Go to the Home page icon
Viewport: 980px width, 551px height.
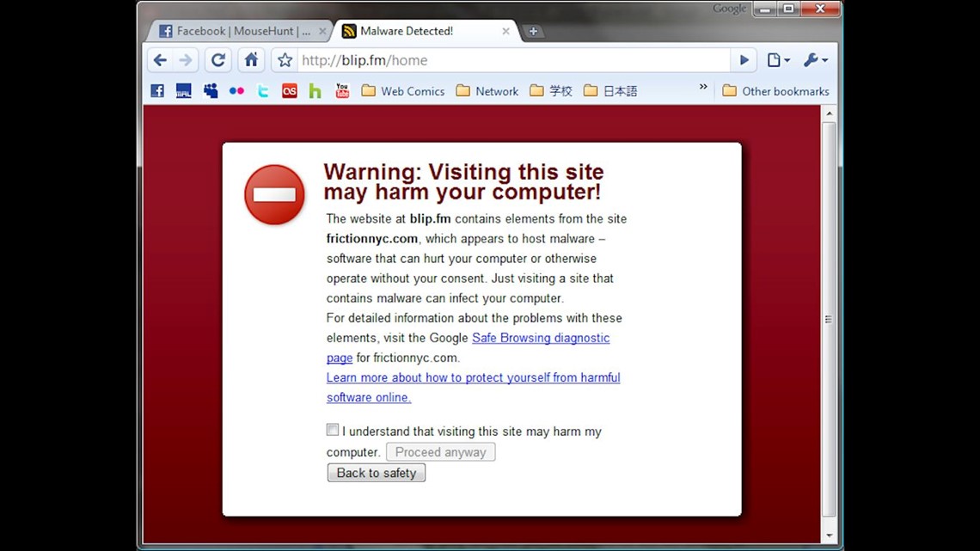pyautogui.click(x=251, y=60)
